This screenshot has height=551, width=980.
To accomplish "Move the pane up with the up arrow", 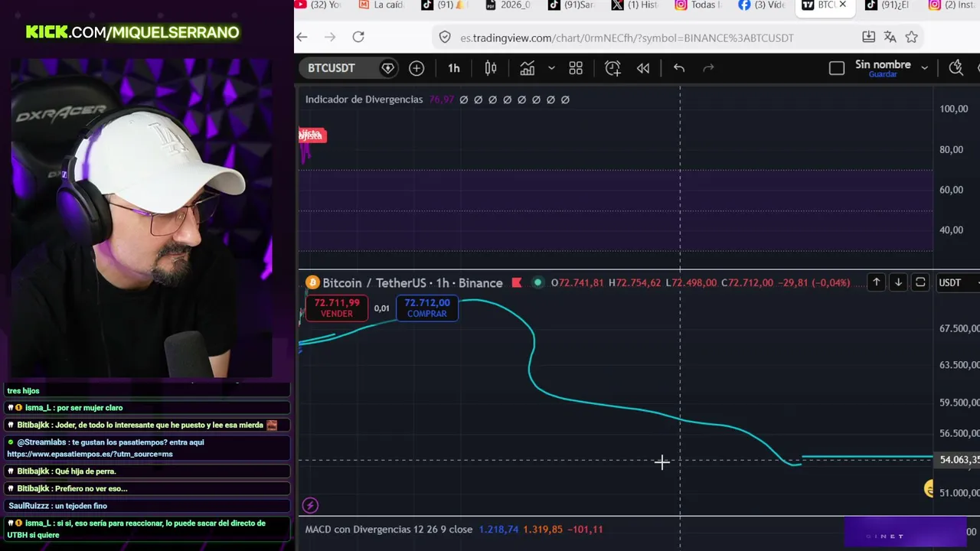I will pyautogui.click(x=877, y=282).
